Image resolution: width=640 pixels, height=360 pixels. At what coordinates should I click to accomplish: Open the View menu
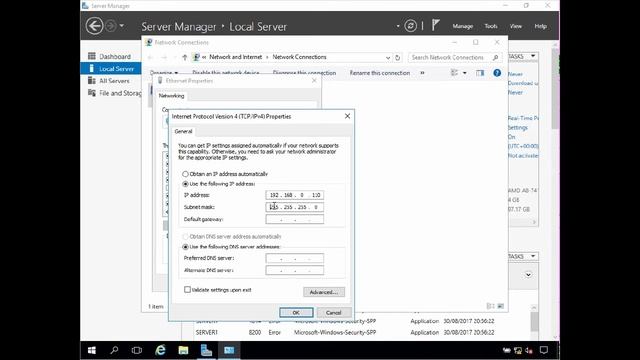click(x=516, y=26)
